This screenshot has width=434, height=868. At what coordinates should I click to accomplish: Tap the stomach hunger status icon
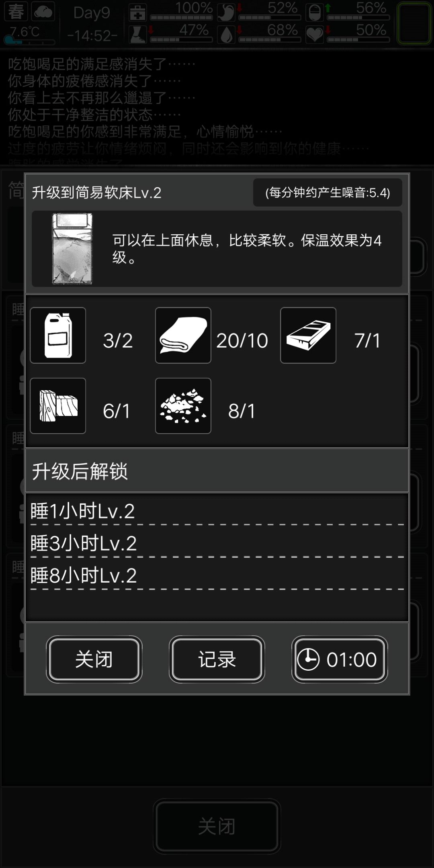point(226,13)
